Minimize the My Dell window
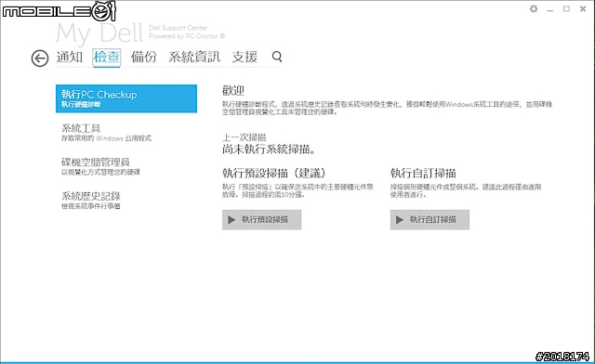This screenshot has height=364, width=595. tap(550, 9)
